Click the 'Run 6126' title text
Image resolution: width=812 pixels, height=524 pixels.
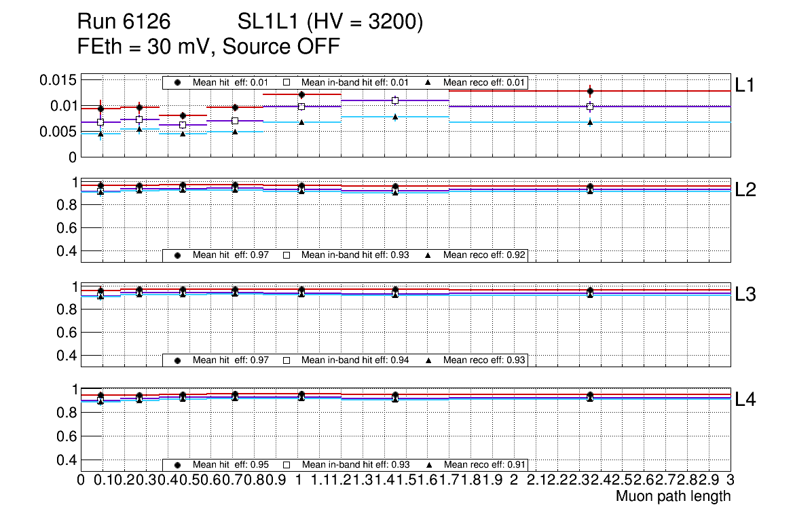click(x=123, y=23)
